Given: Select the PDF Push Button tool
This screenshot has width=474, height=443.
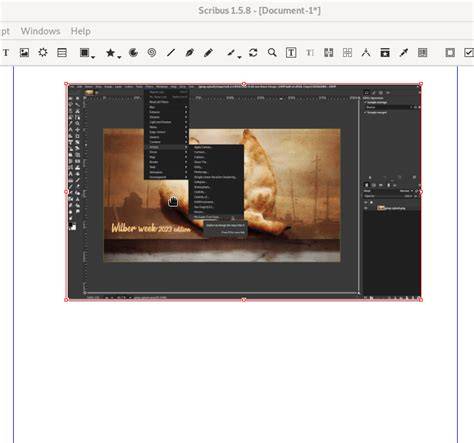Looking at the screenshot, I should pyautogui.click(x=450, y=53).
